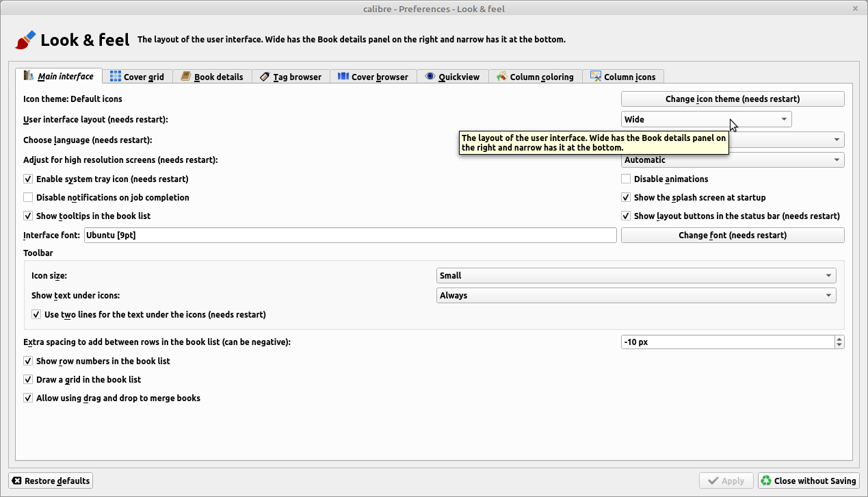Click the Main interface books icon

click(x=29, y=75)
